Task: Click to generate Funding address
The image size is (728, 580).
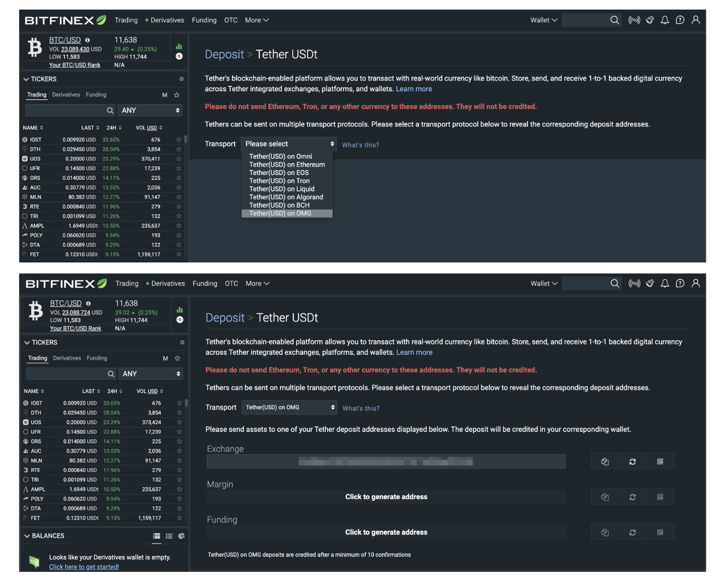Action: (x=386, y=532)
